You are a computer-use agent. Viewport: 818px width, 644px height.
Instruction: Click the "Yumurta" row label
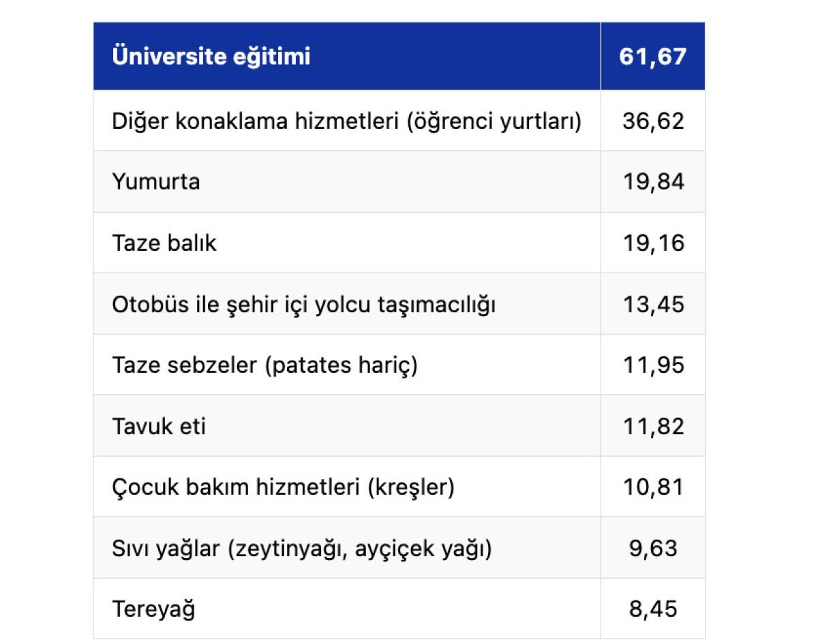tap(156, 182)
